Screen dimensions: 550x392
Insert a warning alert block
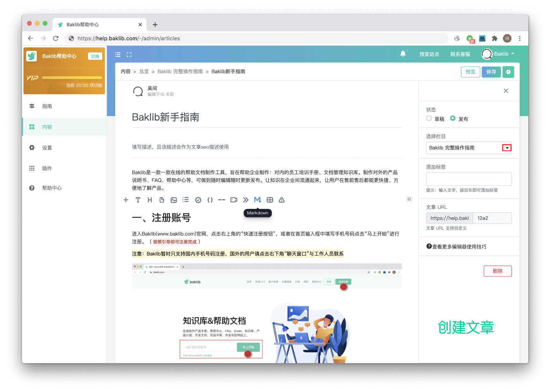coord(282,200)
